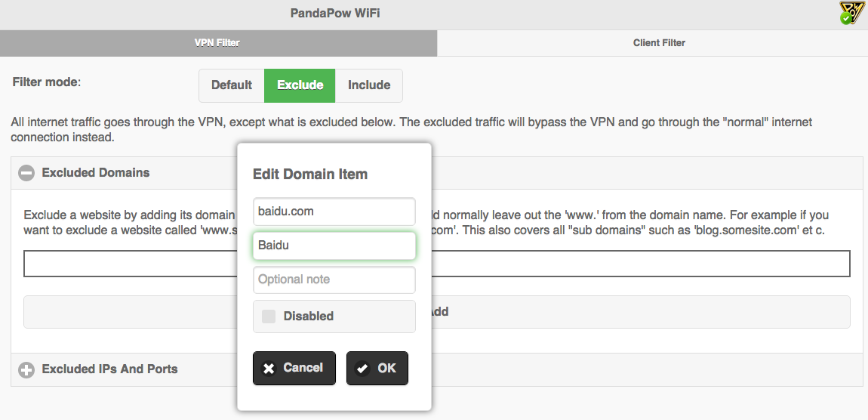Click the plus icon beside Excluded IPs And Ports

tap(26, 369)
